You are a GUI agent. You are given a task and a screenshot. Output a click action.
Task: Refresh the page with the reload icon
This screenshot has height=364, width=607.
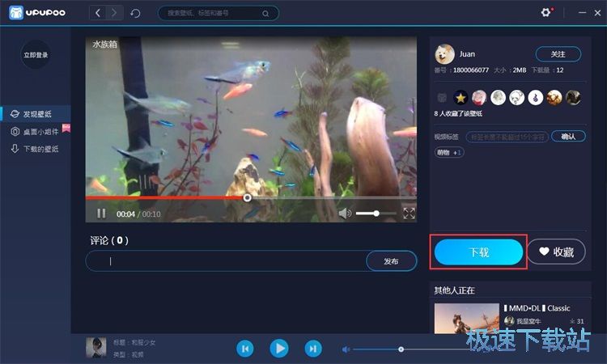tap(135, 14)
